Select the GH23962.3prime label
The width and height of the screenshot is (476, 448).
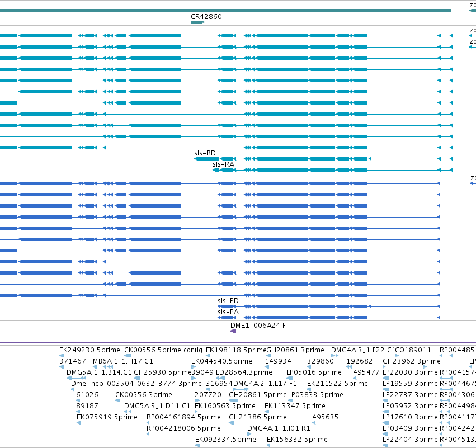411,361
